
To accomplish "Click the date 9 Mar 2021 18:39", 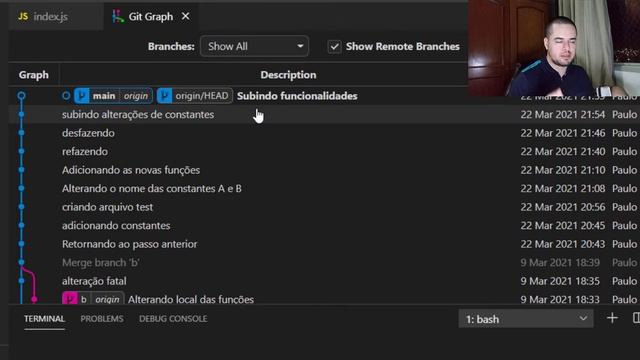I will [560, 262].
